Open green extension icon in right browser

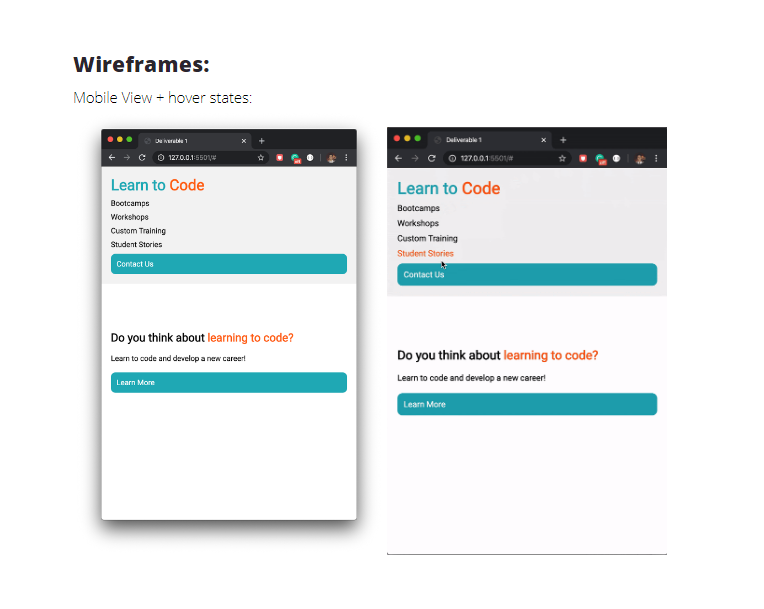(x=600, y=159)
